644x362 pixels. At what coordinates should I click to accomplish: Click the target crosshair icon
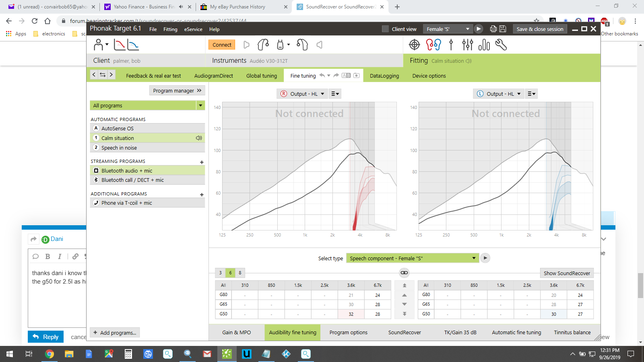(414, 45)
